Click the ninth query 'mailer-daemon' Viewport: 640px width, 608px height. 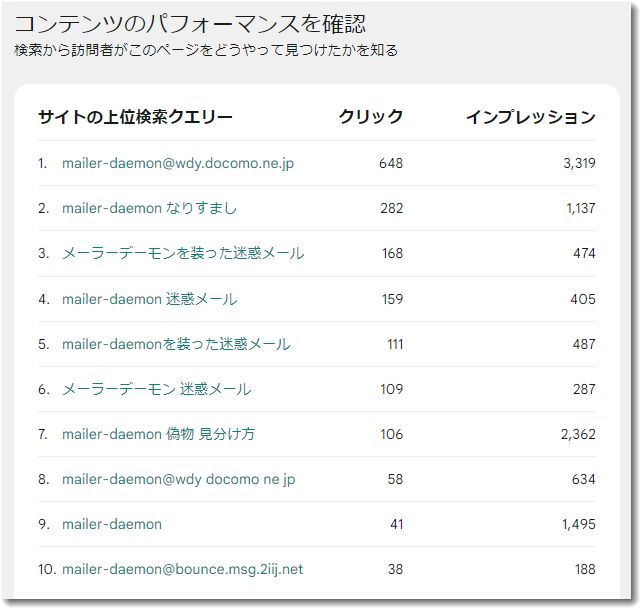(x=111, y=524)
